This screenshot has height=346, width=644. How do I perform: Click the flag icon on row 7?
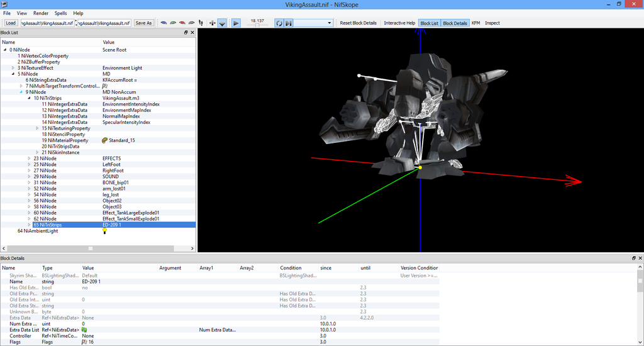(x=105, y=86)
